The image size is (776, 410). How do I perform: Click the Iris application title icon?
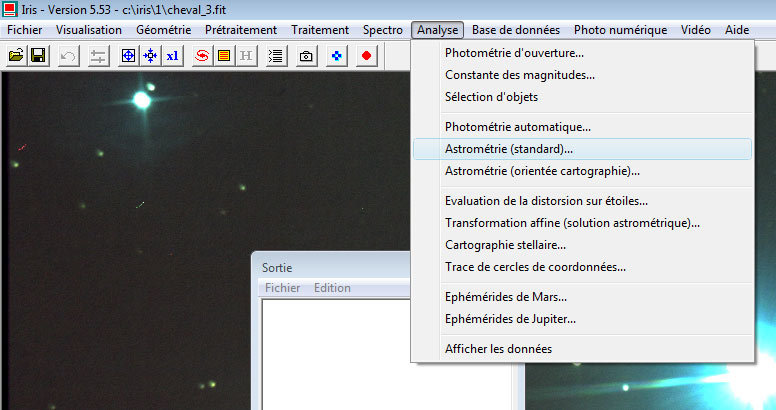point(9,9)
